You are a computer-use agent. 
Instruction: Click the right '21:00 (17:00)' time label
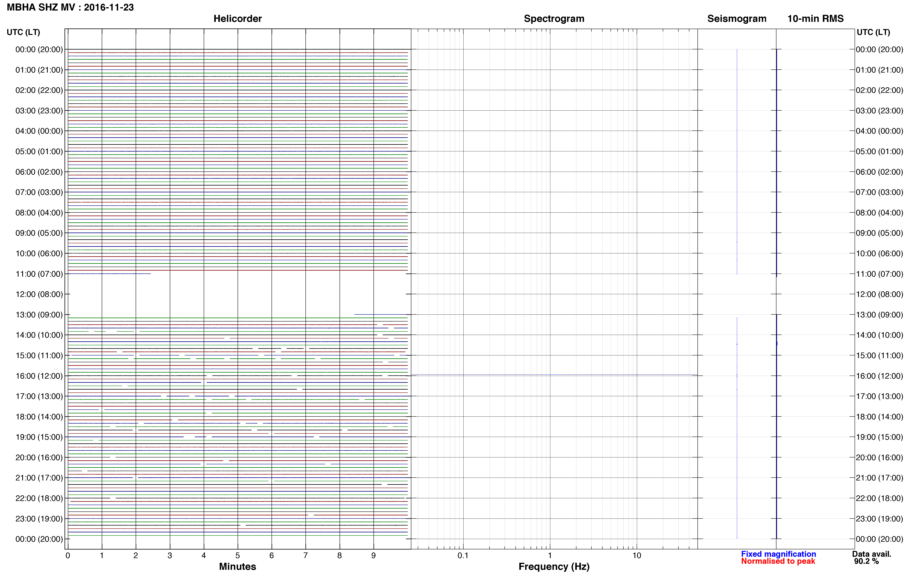[x=879, y=478]
